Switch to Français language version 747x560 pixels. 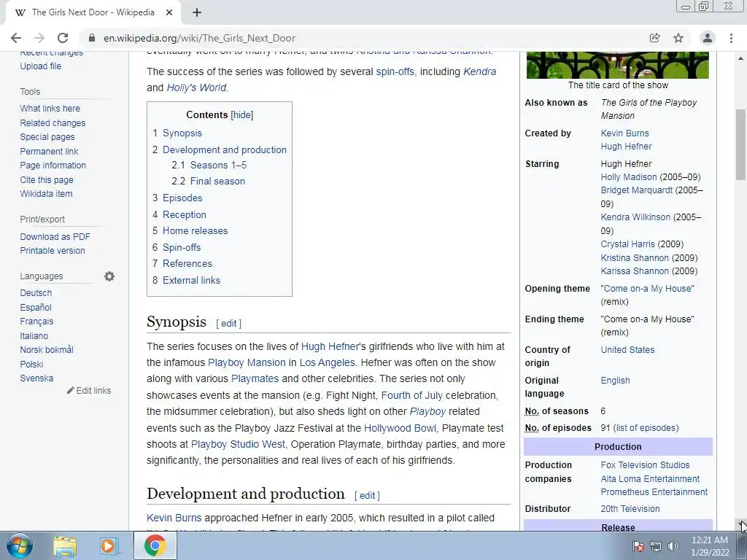point(36,322)
